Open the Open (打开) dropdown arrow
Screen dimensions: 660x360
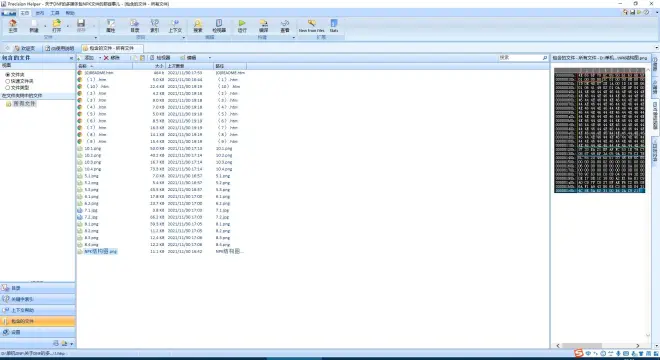click(67, 27)
